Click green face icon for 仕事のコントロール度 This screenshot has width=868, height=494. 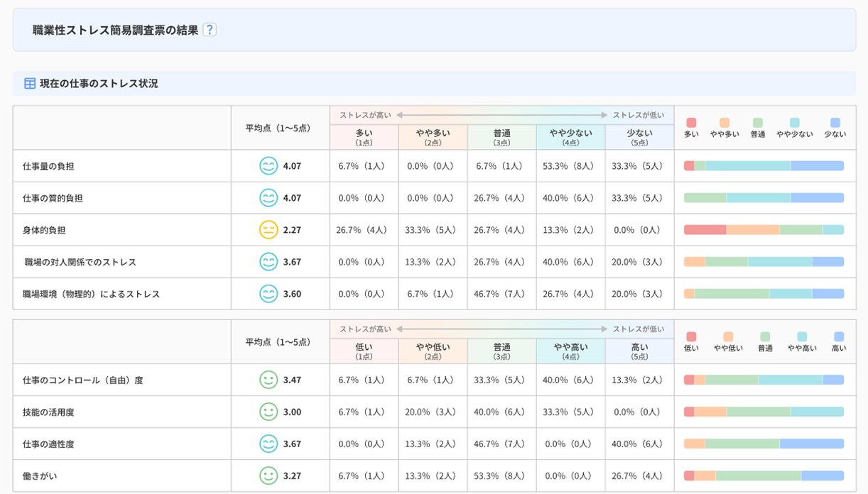(x=268, y=380)
